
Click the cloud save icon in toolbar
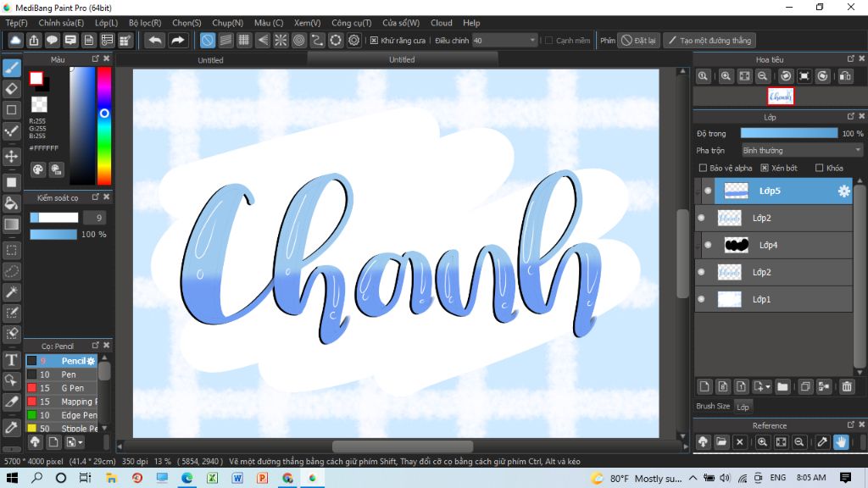(x=15, y=41)
